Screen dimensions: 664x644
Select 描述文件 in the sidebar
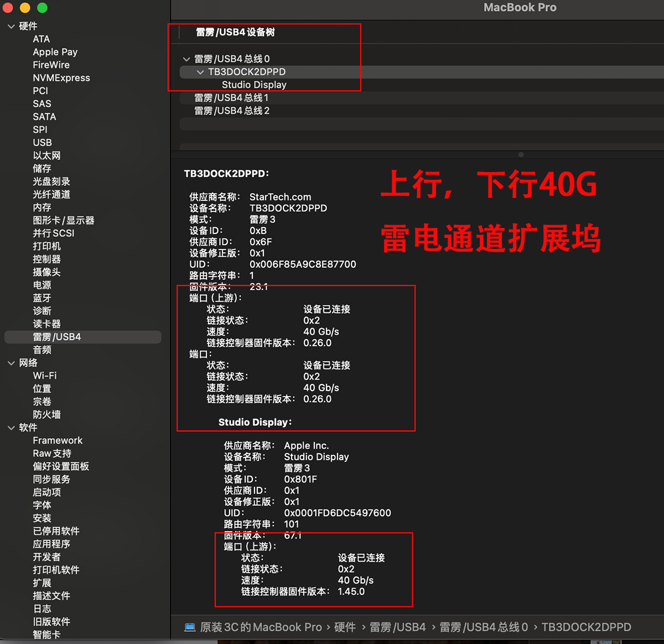pos(51,596)
